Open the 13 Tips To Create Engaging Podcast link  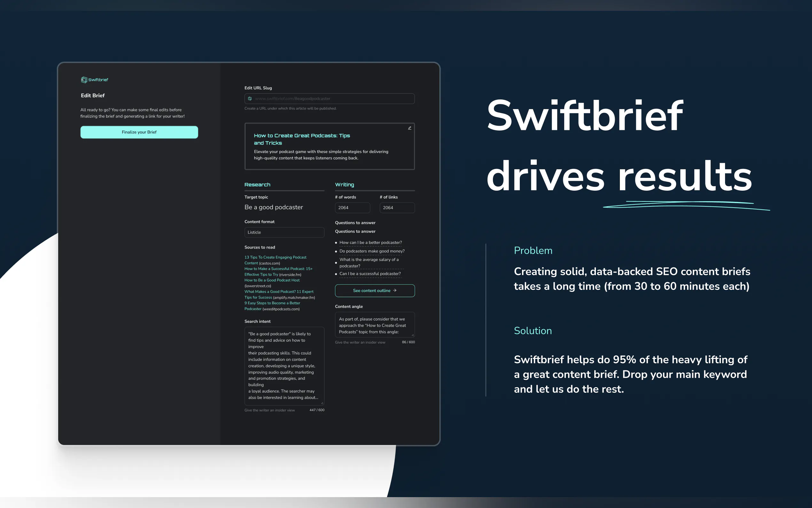pos(275,258)
